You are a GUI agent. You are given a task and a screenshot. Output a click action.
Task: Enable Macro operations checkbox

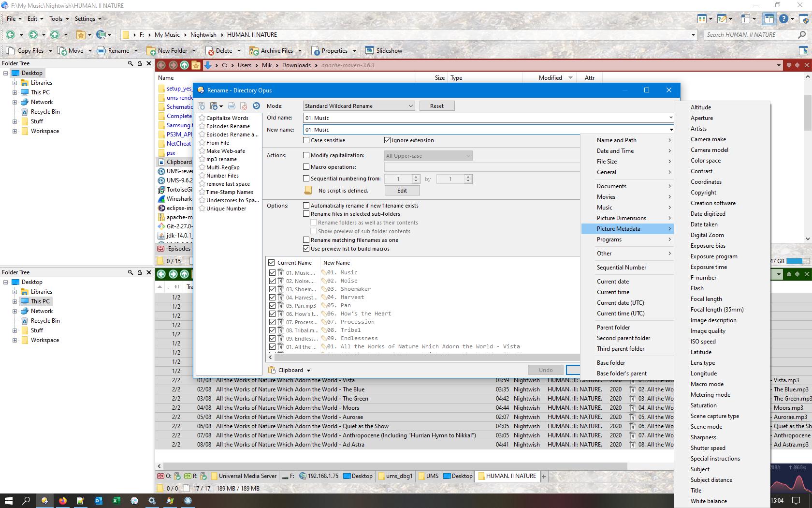point(306,167)
